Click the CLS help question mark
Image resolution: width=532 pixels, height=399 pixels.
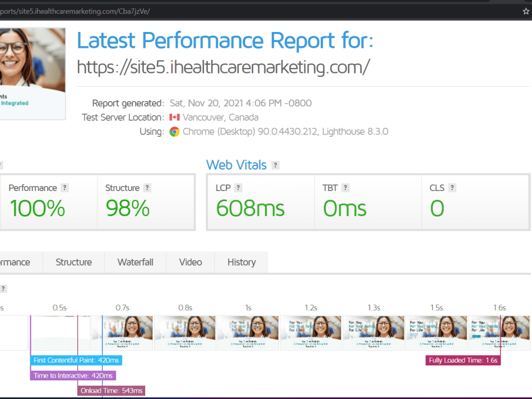click(x=452, y=188)
